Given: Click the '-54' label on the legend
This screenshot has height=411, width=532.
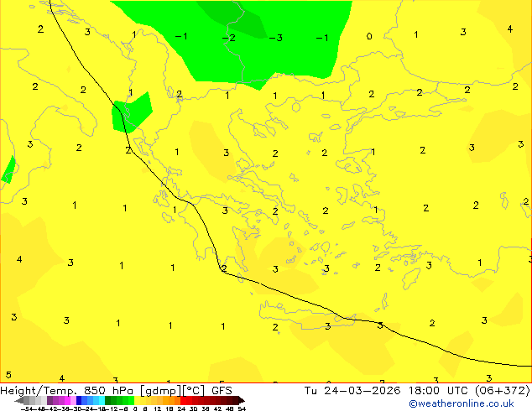Looking at the screenshot, I should [x=27, y=408].
